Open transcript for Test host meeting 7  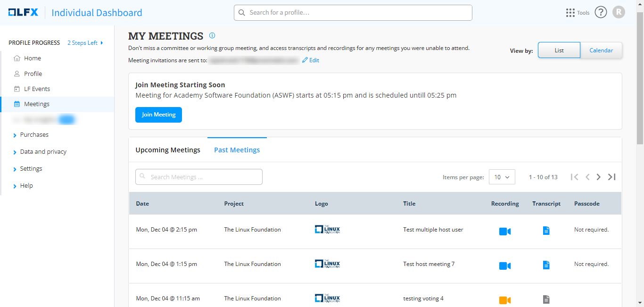(x=546, y=265)
